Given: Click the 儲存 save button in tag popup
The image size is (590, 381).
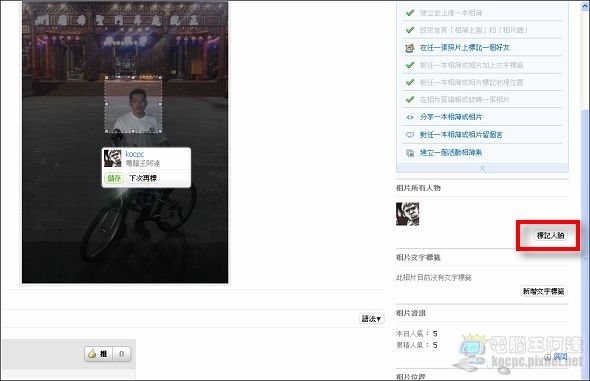Looking at the screenshot, I should pos(114,178).
